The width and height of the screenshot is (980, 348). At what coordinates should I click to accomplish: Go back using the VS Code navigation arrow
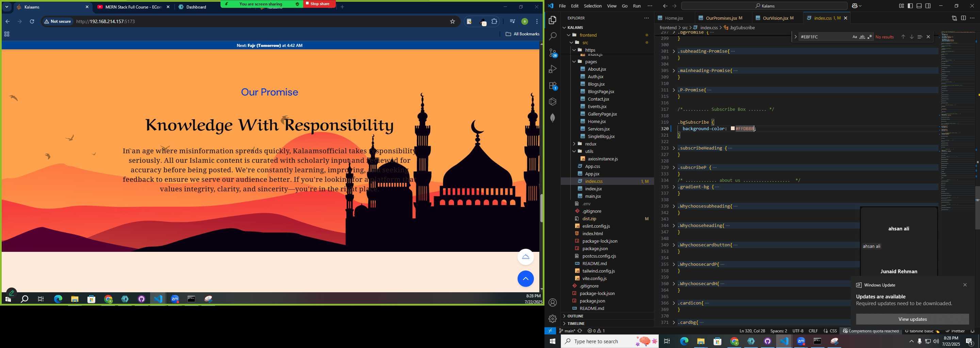click(665, 6)
